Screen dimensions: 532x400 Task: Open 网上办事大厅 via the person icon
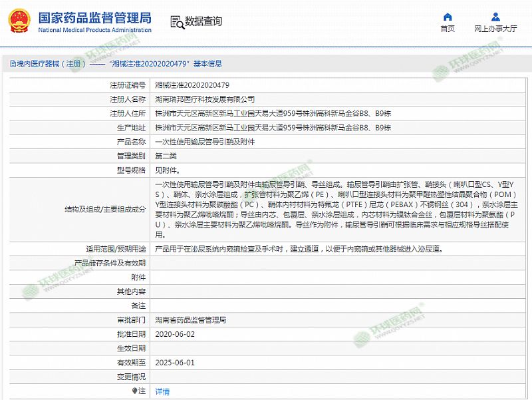495,17
